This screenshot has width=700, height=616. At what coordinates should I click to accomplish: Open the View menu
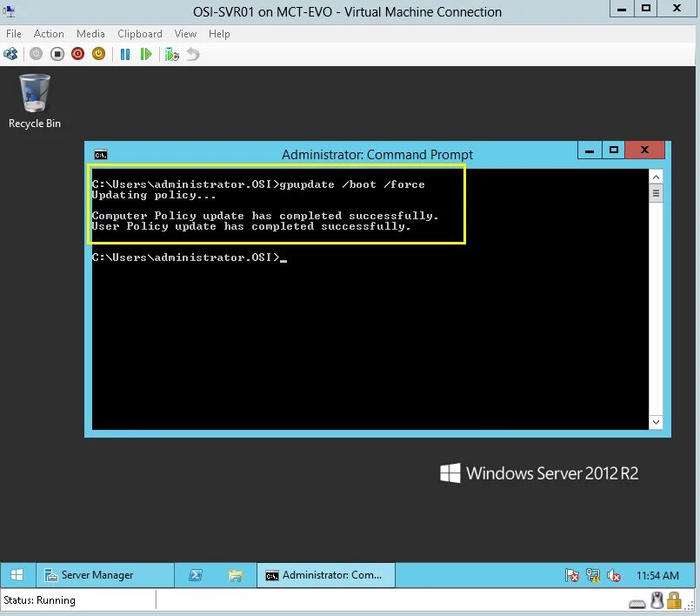coord(185,34)
